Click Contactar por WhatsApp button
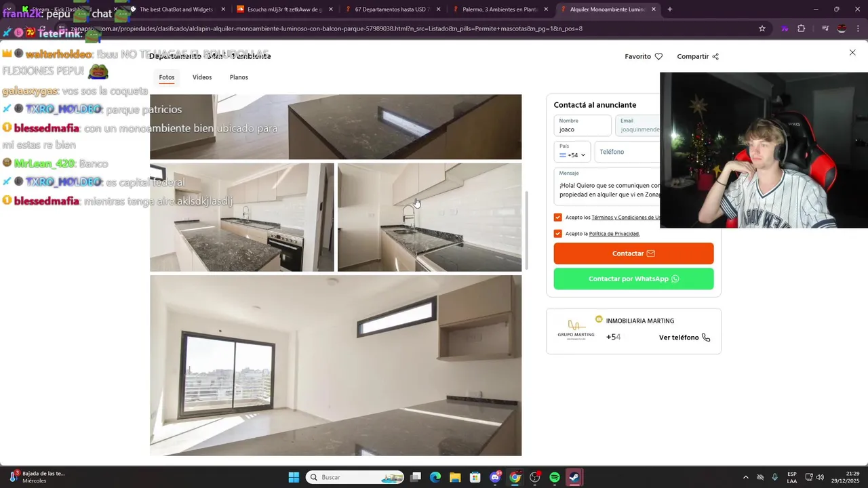 coord(633,279)
